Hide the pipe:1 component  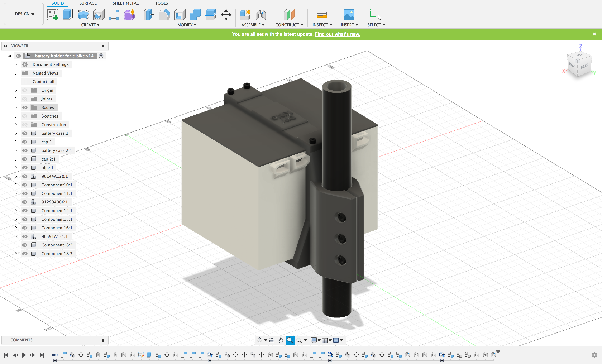pyautogui.click(x=25, y=168)
